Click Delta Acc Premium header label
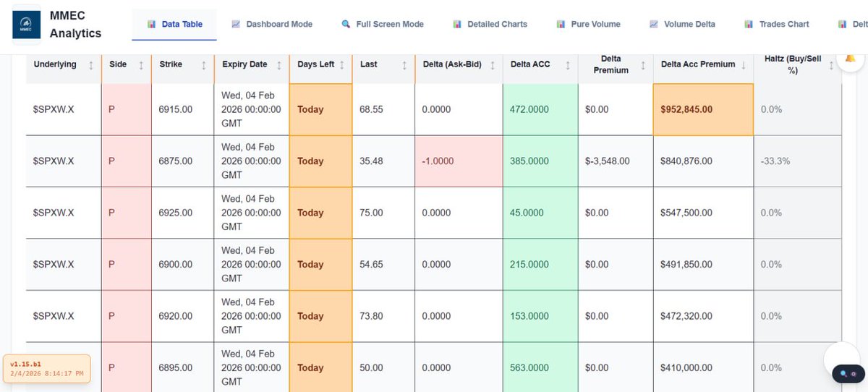 tap(698, 64)
